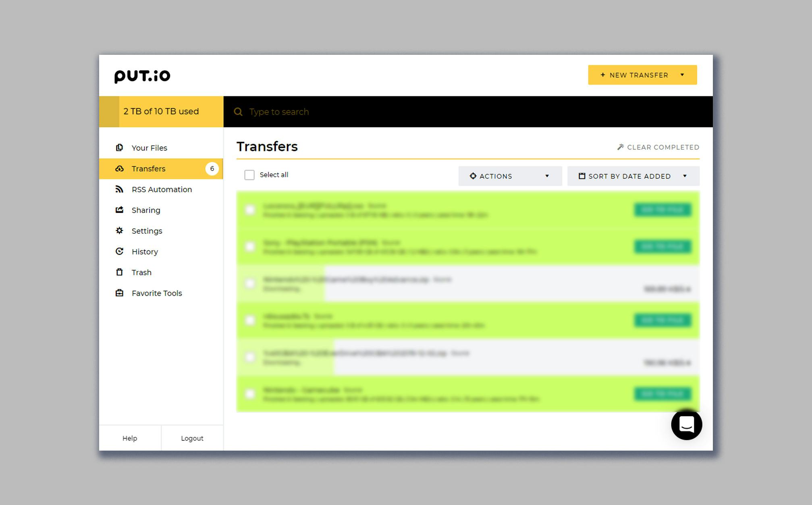Click the Type to search field

click(279, 112)
